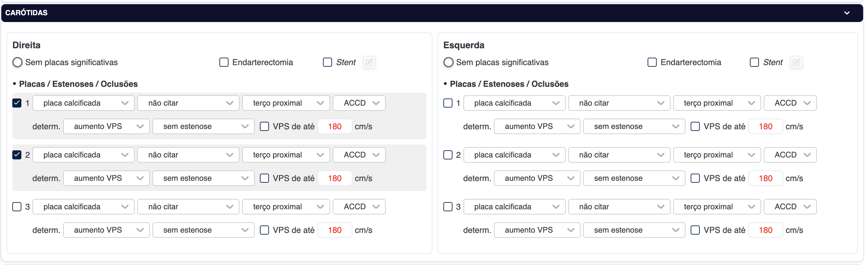Click Esquerda row 1 VPS 180 input field

[765, 126]
